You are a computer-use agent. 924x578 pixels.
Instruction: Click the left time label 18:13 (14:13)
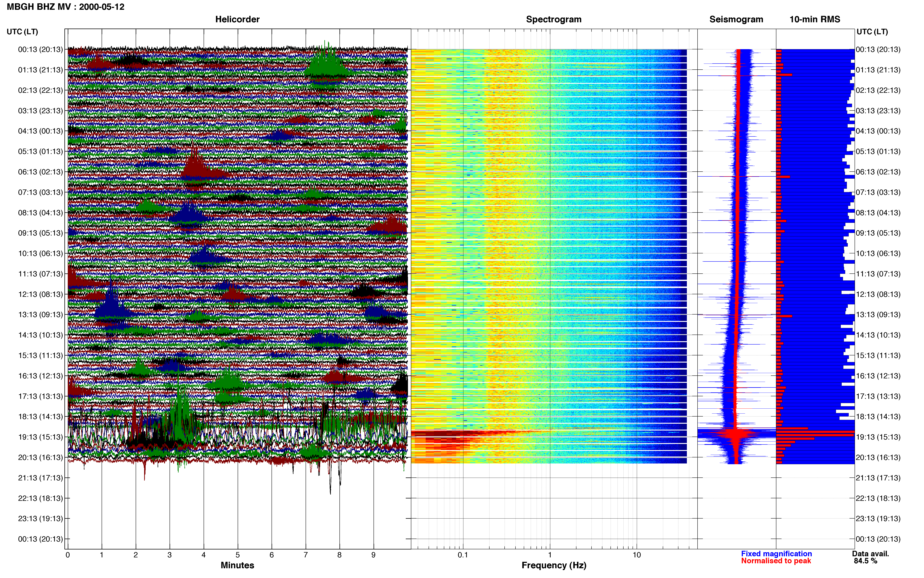[x=40, y=416]
